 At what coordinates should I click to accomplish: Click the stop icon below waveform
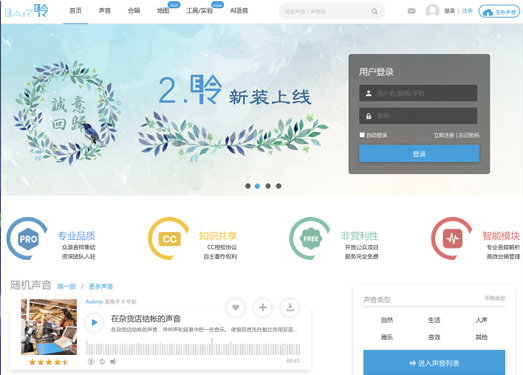[91, 362]
